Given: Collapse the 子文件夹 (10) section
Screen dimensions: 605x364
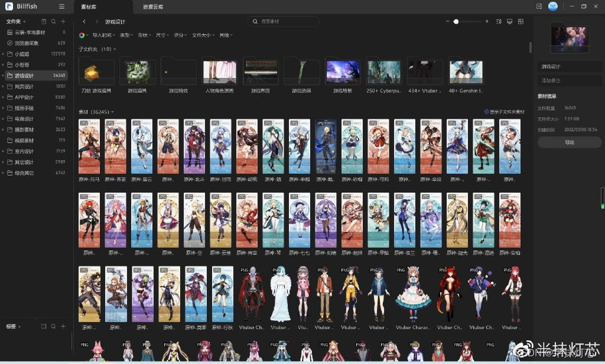Looking at the screenshot, I should (115, 50).
